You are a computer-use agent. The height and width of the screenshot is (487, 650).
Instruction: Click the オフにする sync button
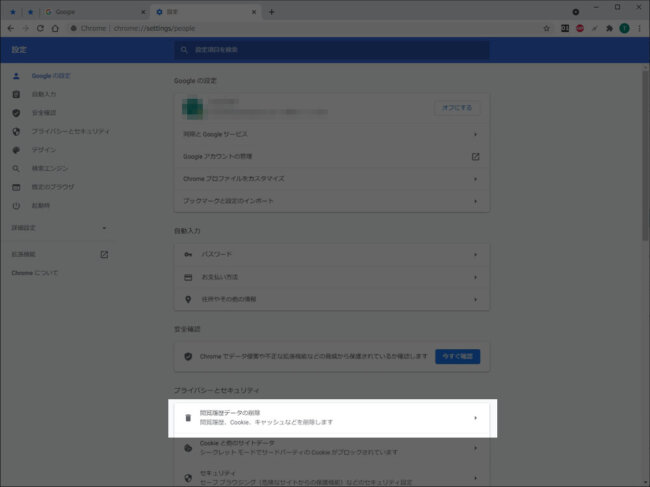[457, 108]
